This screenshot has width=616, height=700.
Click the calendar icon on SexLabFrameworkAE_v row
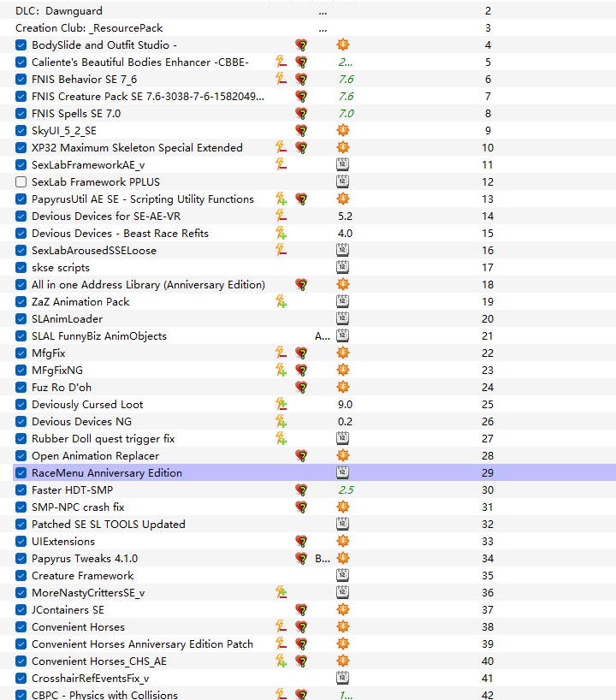(342, 164)
